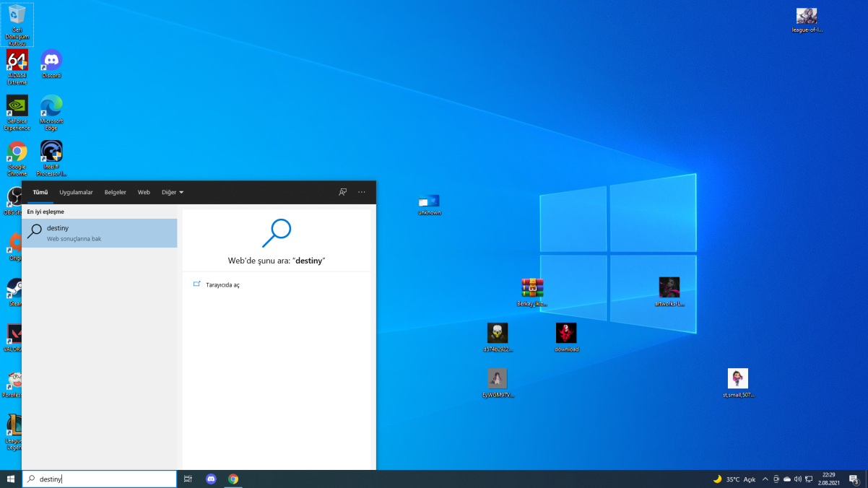Screen dimensions: 868x488
Task: Select the Google Chrome desktop shortcut
Action: pyautogui.click(x=17, y=159)
